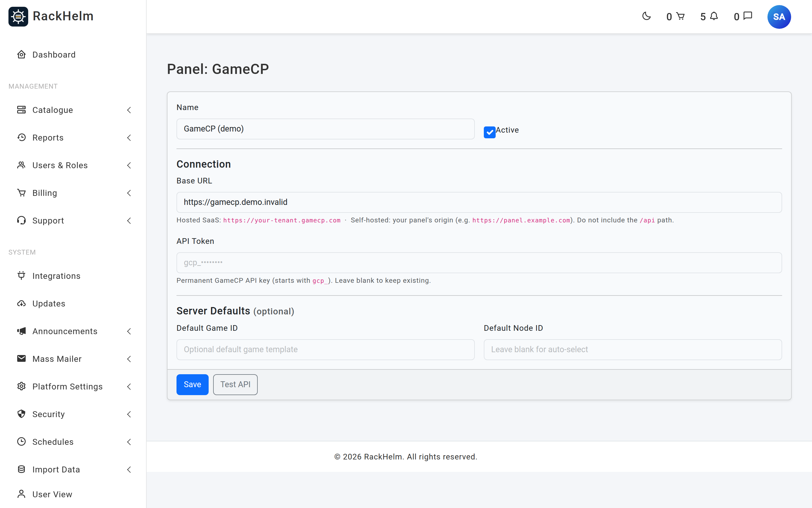Image resolution: width=812 pixels, height=508 pixels.
Task: Expand the Announcements chevron
Action: point(129,331)
